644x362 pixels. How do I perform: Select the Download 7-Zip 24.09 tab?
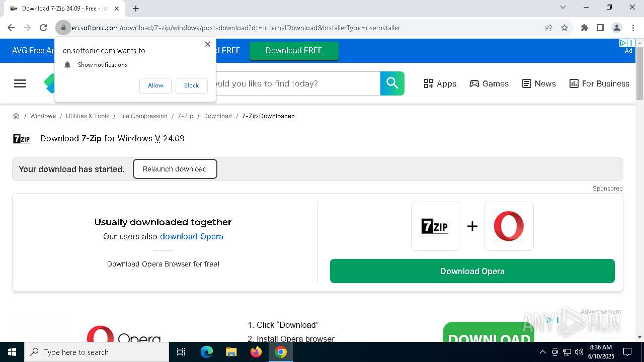tap(64, 9)
